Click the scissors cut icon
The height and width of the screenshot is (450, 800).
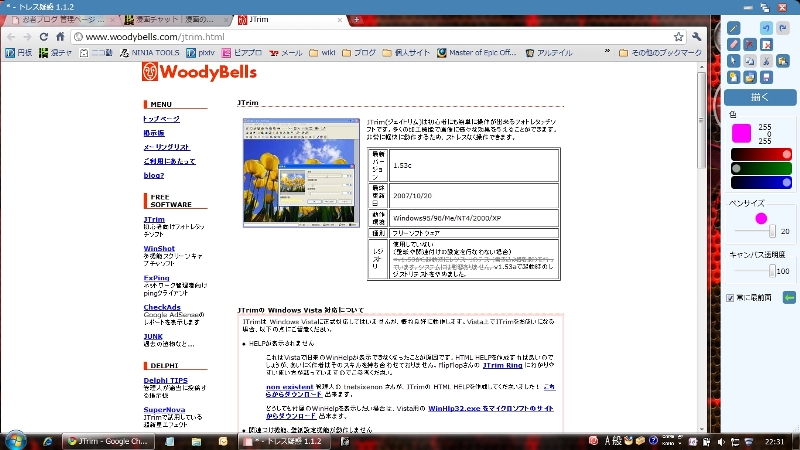point(766,61)
